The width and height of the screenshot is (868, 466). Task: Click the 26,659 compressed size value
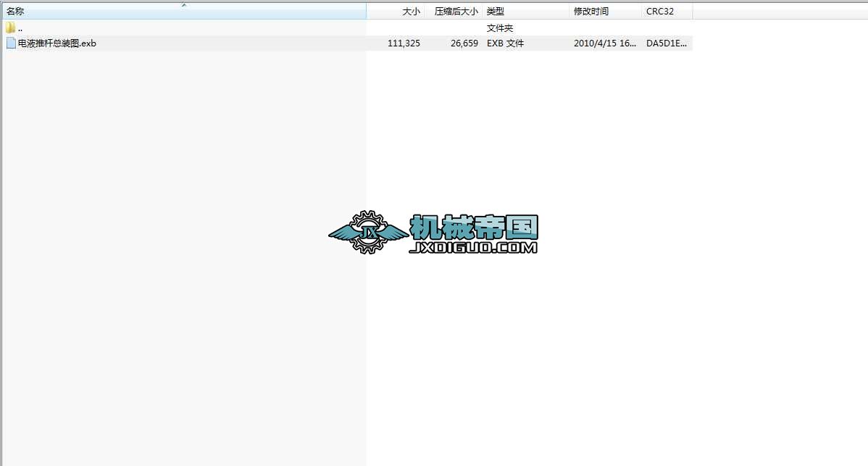pos(464,43)
